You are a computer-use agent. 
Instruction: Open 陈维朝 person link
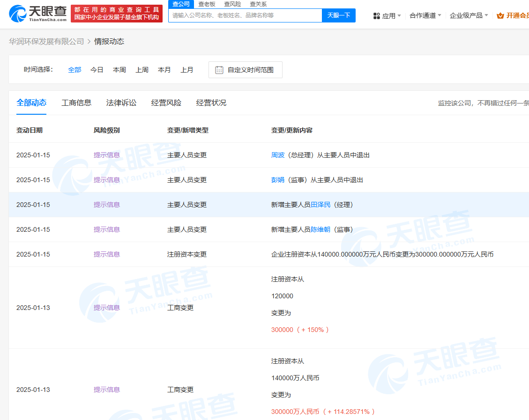click(x=320, y=229)
